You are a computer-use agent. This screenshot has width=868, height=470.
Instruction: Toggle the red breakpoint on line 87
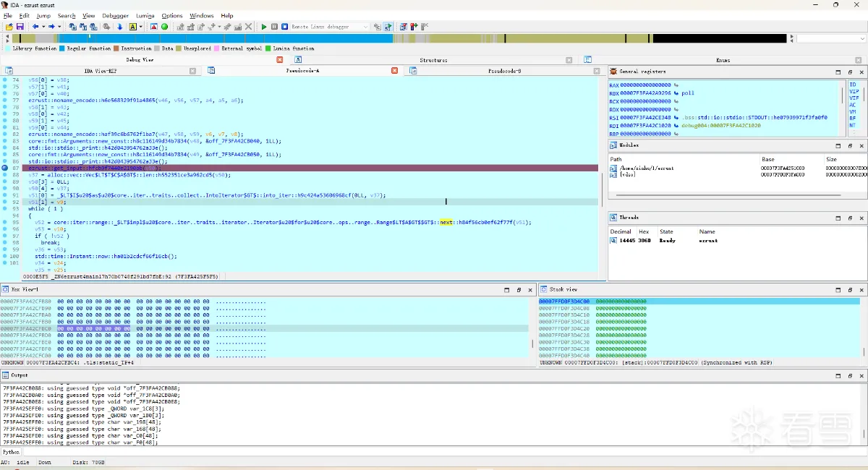pos(5,168)
